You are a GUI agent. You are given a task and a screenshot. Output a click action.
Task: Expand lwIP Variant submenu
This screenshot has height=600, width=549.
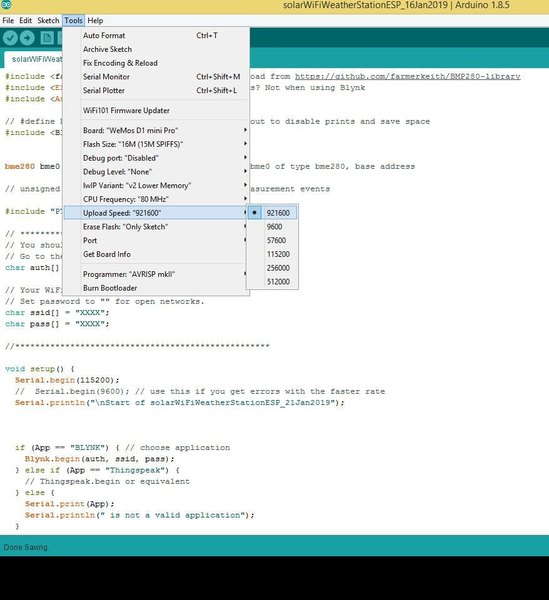(156, 186)
